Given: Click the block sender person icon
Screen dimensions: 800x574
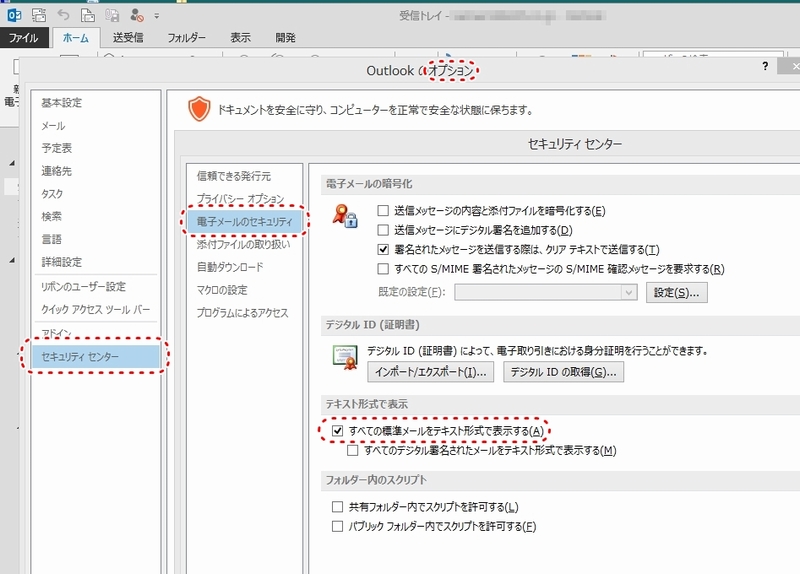Looking at the screenshot, I should [136, 15].
